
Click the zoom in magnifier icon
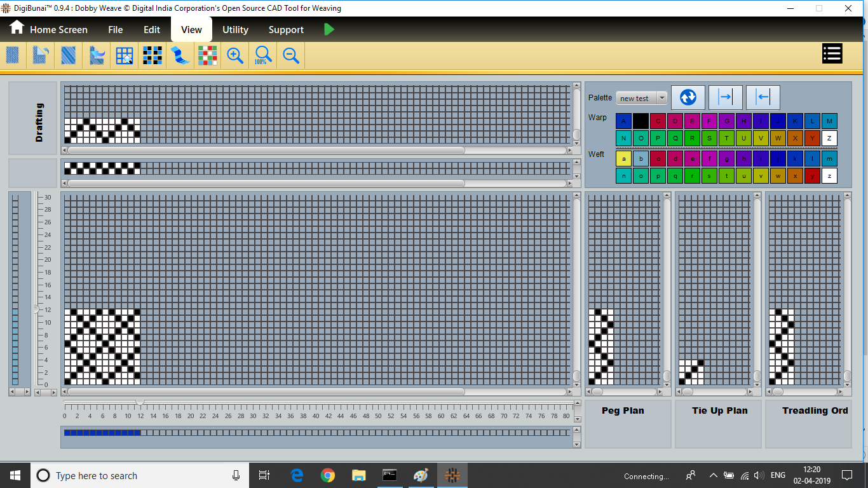click(235, 56)
